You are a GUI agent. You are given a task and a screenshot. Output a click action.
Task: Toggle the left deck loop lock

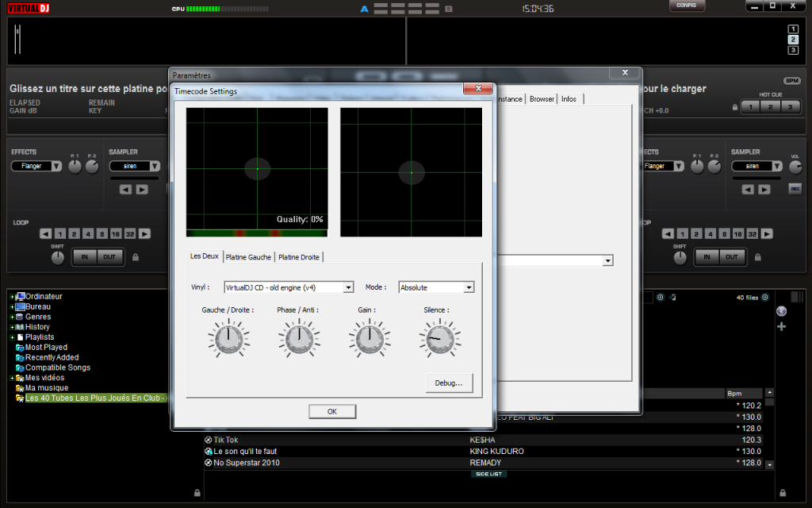(136, 257)
